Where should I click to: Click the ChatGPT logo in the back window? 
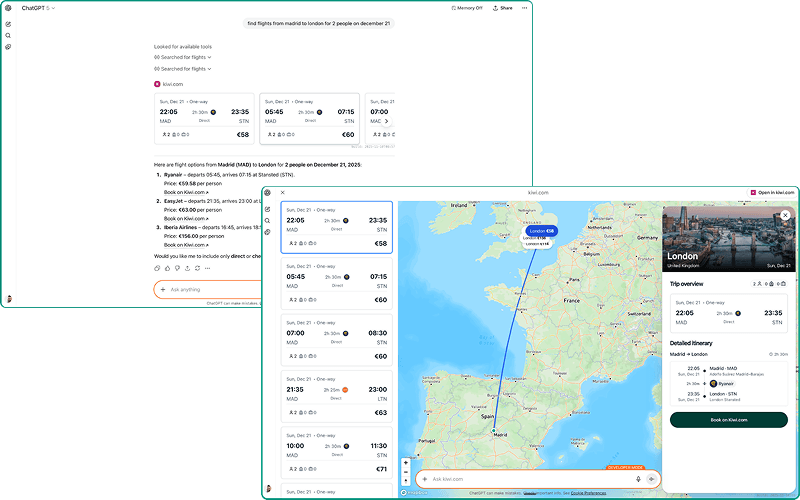tap(8, 8)
